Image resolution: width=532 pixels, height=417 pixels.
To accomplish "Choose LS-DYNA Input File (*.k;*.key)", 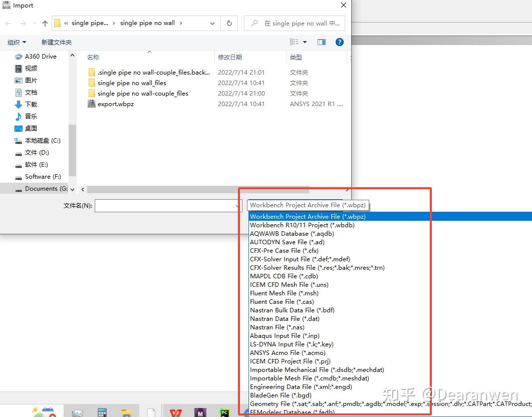I will click(x=292, y=344).
